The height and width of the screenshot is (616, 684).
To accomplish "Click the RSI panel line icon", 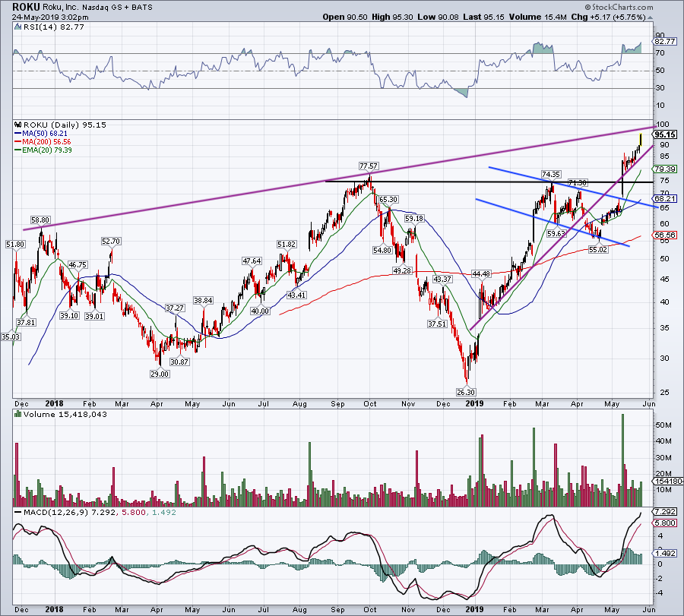I will click(17, 27).
